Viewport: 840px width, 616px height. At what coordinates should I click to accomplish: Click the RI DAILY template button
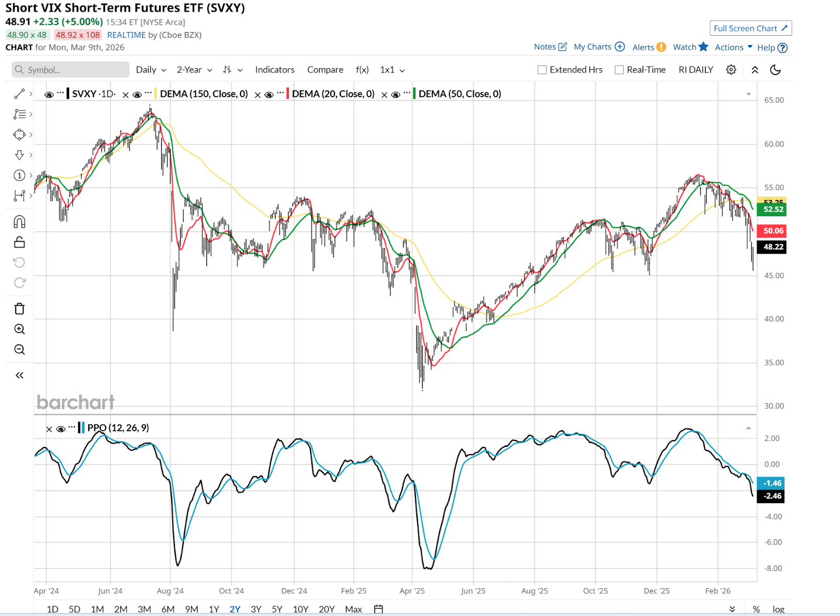696,70
